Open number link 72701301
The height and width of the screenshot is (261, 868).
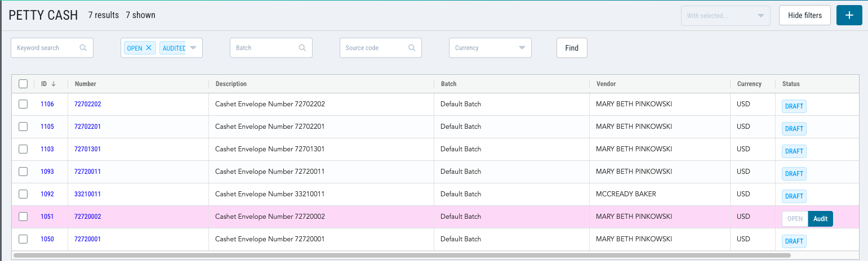point(88,149)
